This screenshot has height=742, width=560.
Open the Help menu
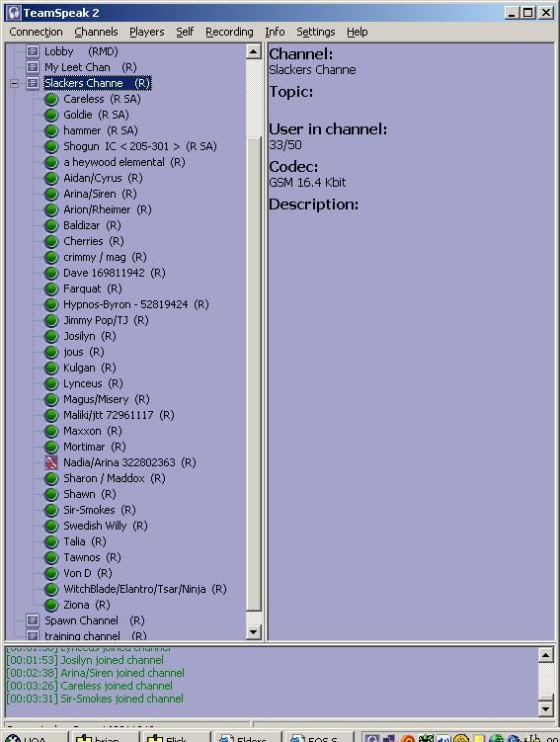click(x=358, y=32)
